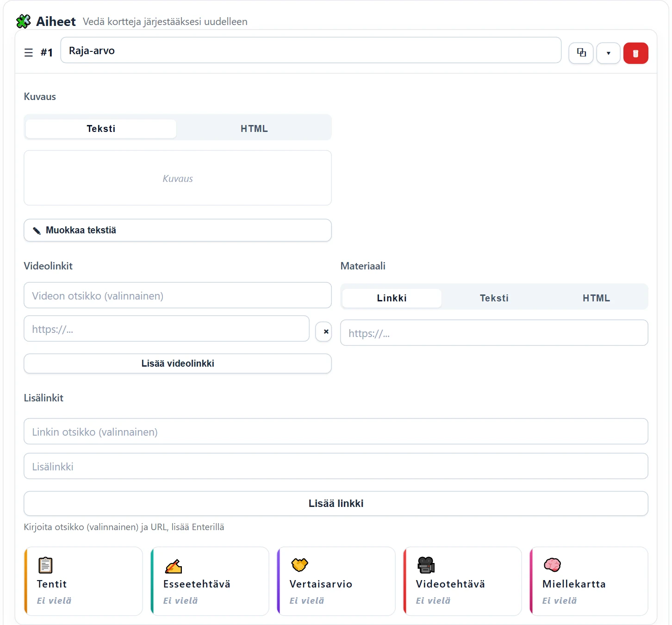The height and width of the screenshot is (625, 672).
Task: Click the Videolinkit section heading
Action: point(48,266)
